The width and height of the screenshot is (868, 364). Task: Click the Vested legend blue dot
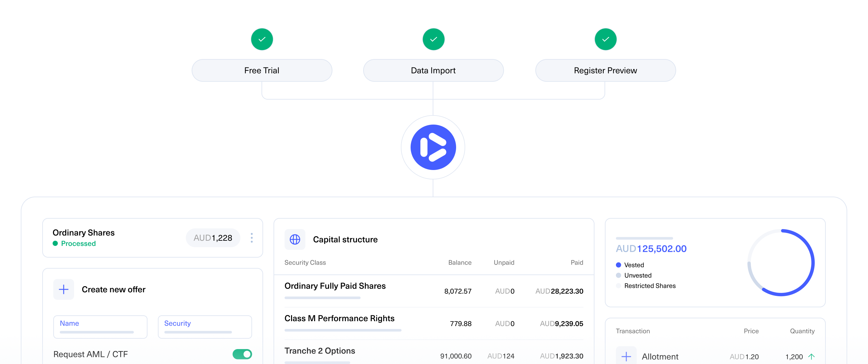(619, 265)
